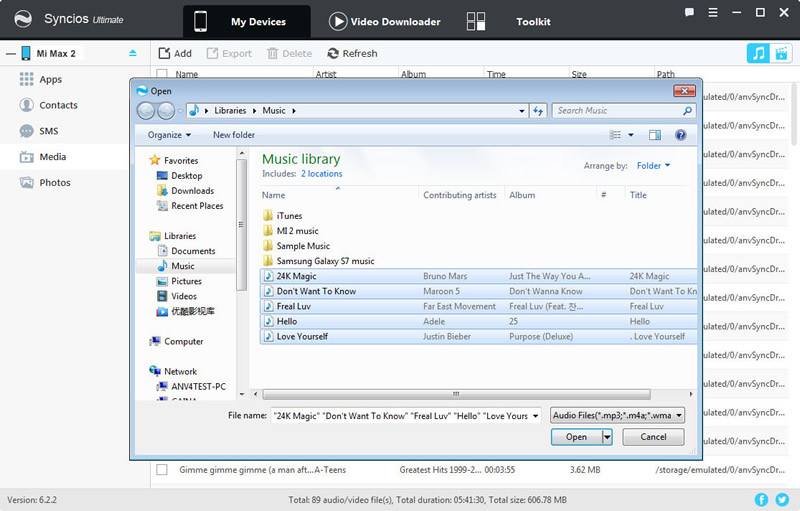Close the Open dialog
This screenshot has width=800, height=511.
coord(684,91)
